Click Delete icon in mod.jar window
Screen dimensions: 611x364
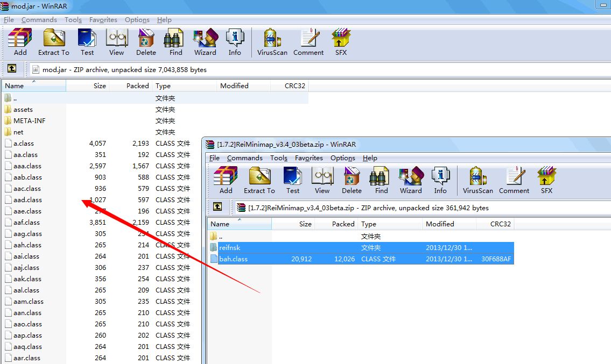coord(146,42)
